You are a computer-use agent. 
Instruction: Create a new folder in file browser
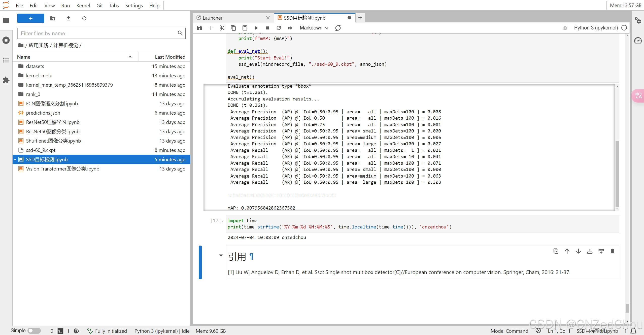pyautogui.click(x=53, y=18)
